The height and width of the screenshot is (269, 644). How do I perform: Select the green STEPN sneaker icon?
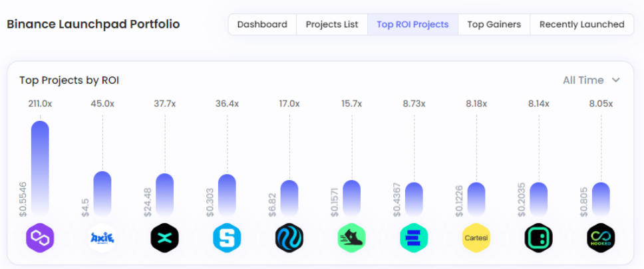pos(352,238)
